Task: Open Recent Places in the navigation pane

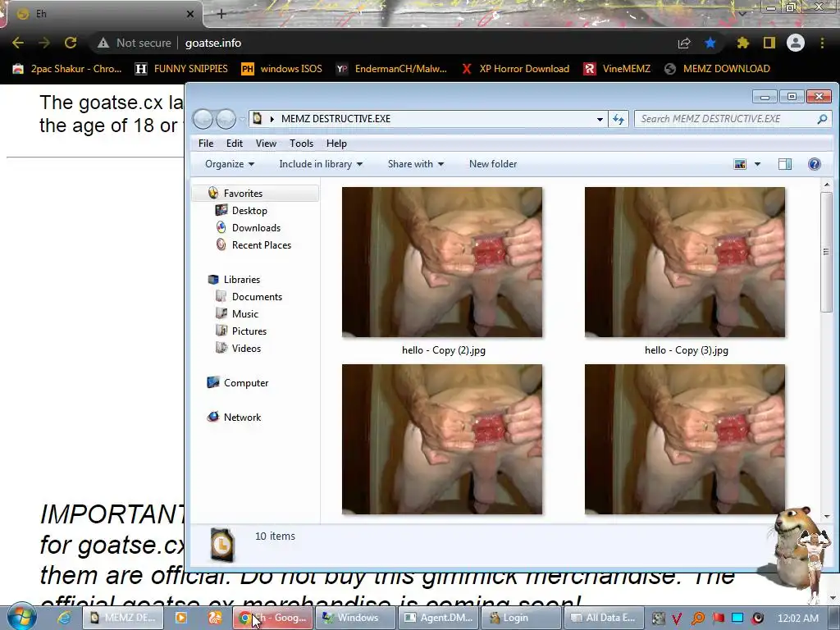Action: click(x=261, y=244)
